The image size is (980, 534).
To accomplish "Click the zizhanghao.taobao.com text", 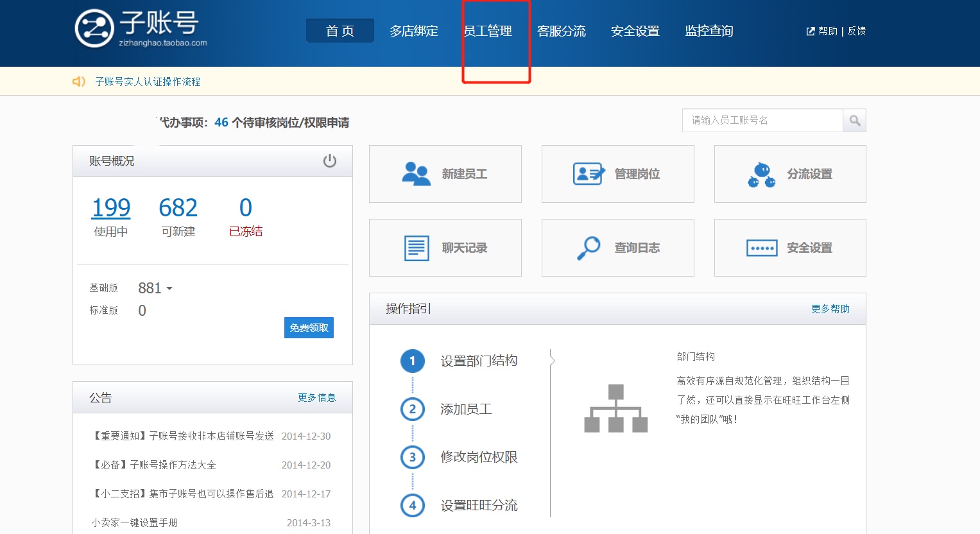I will [163, 43].
